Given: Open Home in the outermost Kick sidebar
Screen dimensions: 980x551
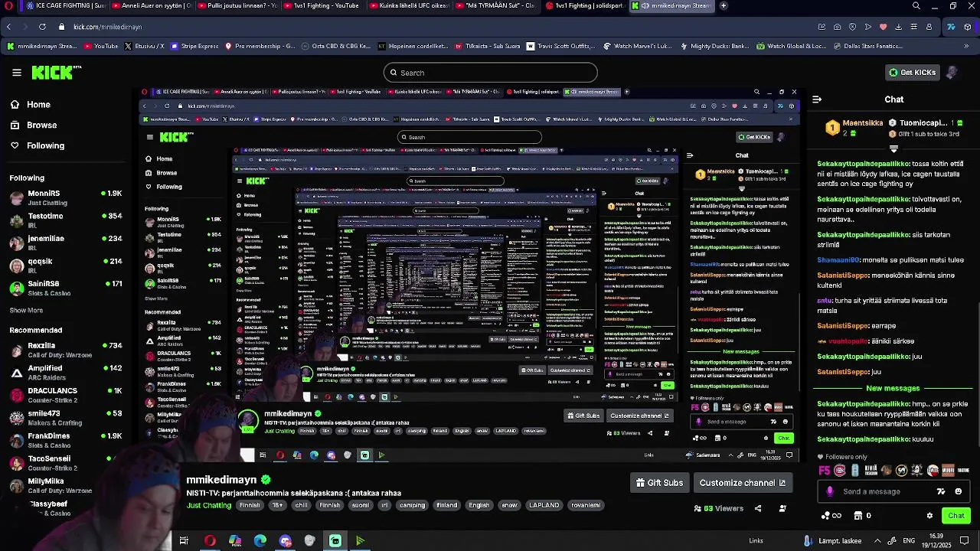Looking at the screenshot, I should tap(38, 105).
